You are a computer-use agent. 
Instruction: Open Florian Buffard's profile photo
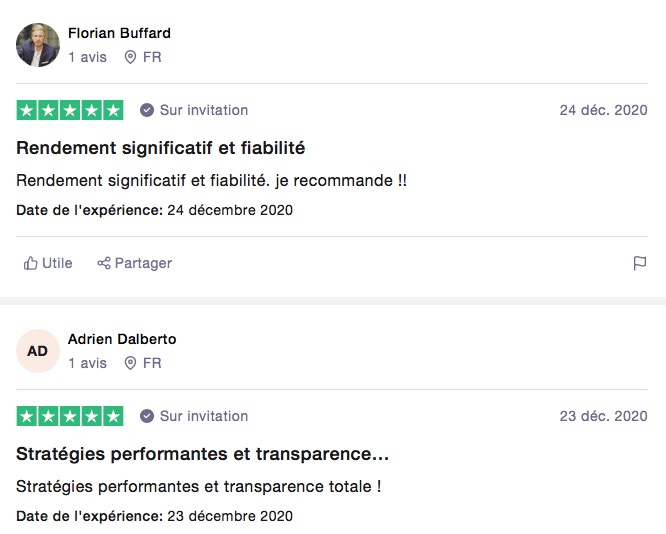click(38, 45)
